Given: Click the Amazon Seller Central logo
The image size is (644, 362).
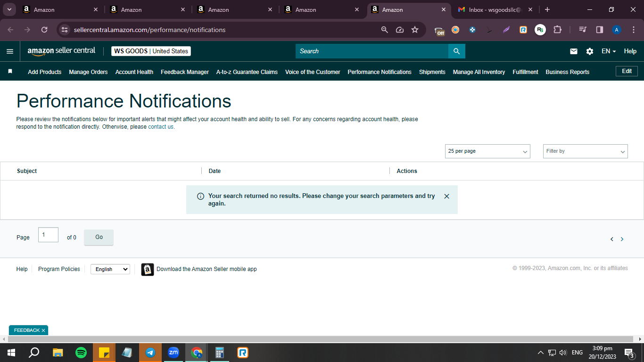Looking at the screenshot, I should (x=61, y=51).
